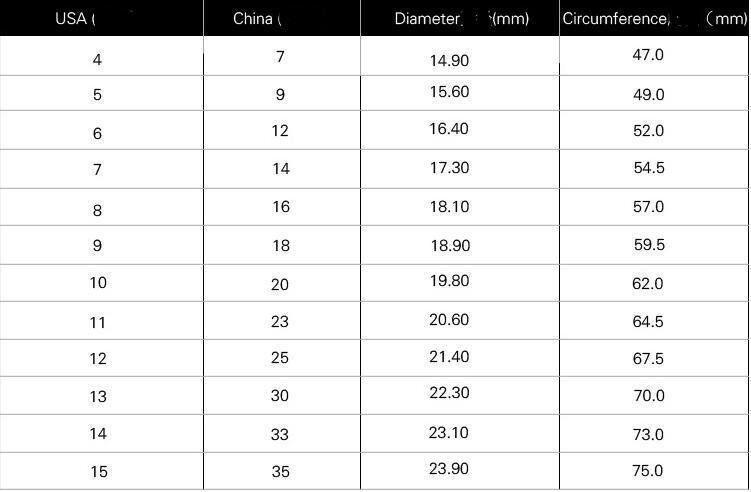
Task: Select USA size 15 cell
Action: pyautogui.click(x=98, y=472)
